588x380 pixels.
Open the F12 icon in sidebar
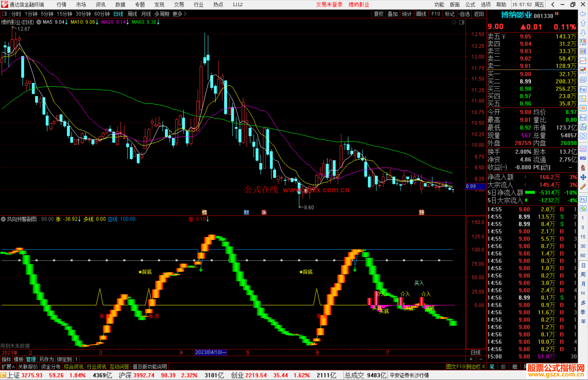point(583,118)
